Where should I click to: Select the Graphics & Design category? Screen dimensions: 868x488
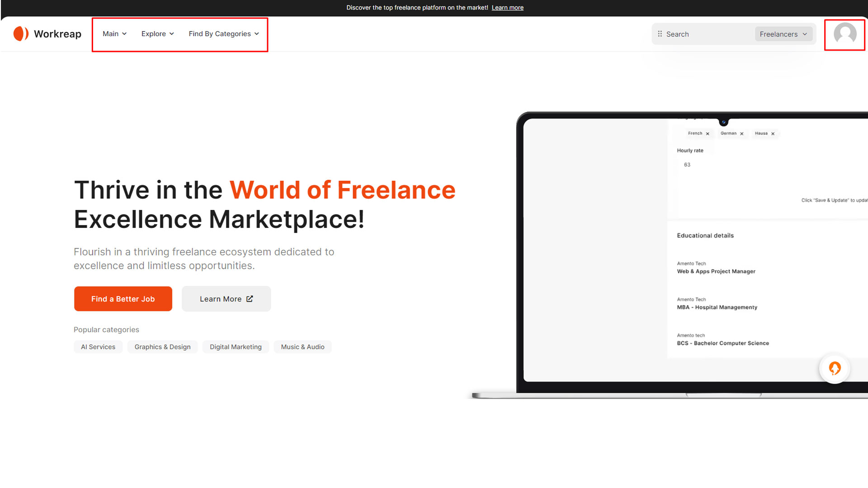(162, 347)
